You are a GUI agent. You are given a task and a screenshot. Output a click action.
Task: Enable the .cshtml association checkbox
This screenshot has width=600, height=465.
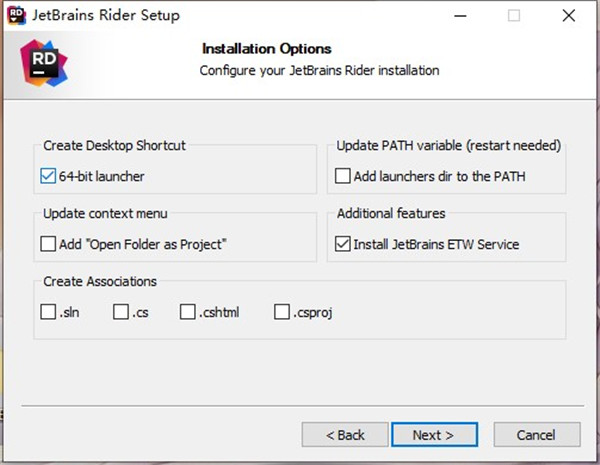point(188,312)
